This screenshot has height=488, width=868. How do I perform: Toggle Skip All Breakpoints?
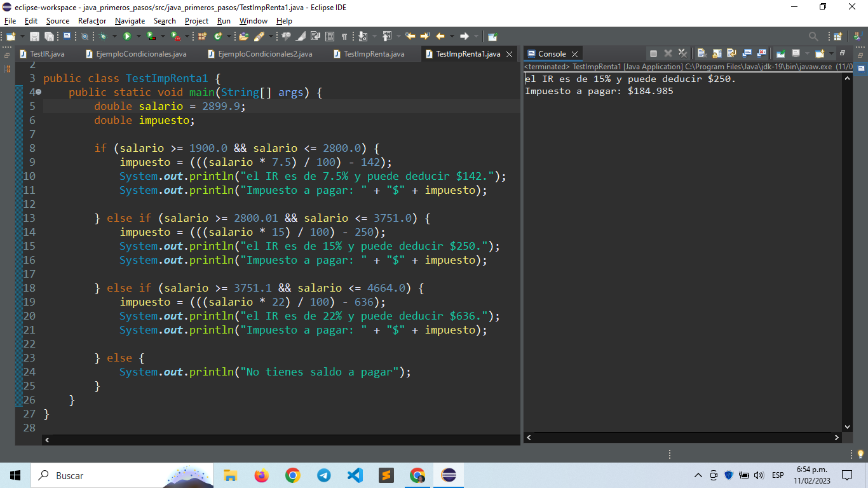coord(85,36)
